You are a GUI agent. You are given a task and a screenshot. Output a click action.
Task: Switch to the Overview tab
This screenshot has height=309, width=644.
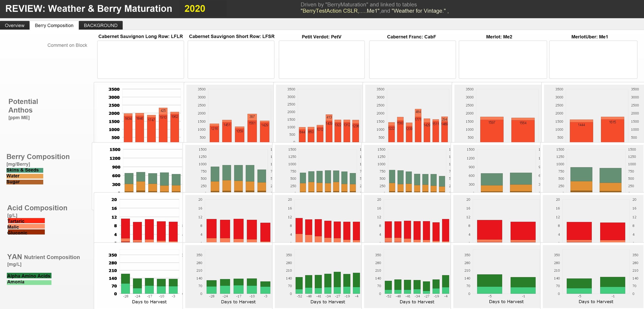click(x=15, y=25)
